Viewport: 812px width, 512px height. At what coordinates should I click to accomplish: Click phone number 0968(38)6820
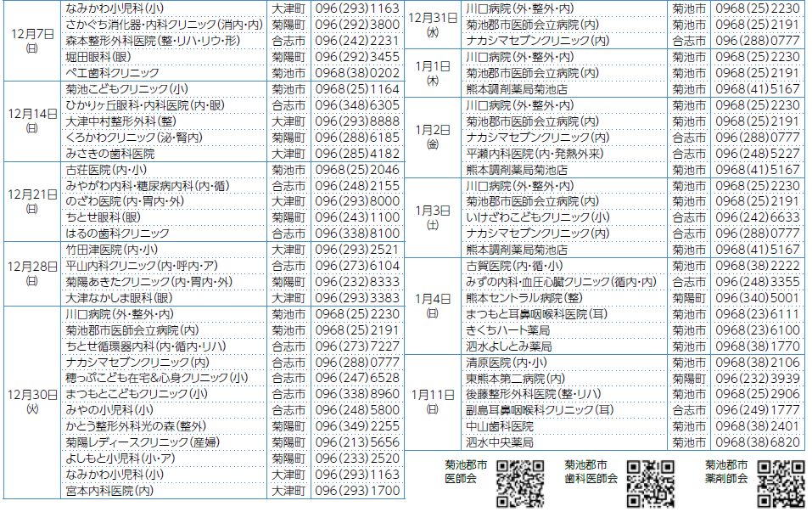click(758, 442)
